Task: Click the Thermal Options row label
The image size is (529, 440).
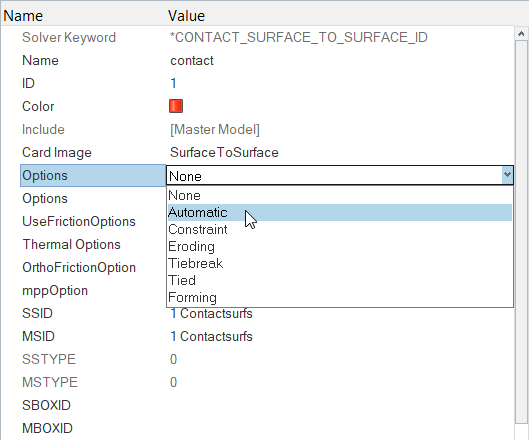Action: (x=72, y=244)
